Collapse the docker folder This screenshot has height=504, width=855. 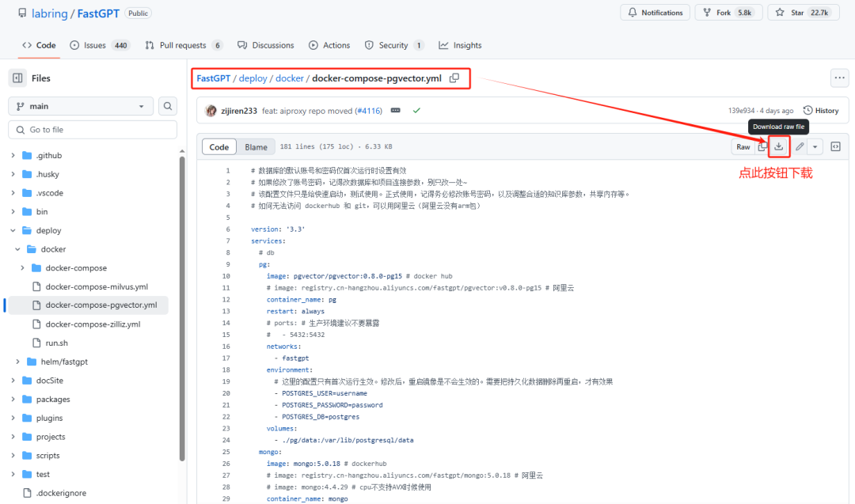click(18, 249)
